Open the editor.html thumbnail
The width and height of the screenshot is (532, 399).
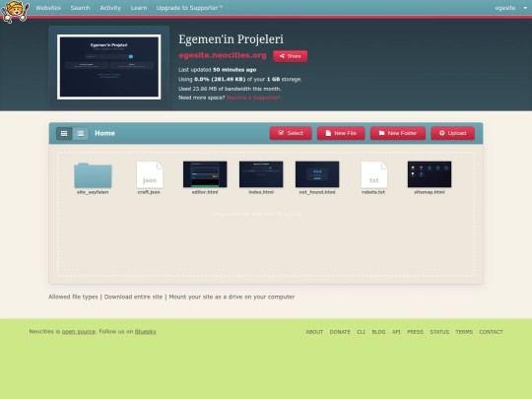[205, 174]
